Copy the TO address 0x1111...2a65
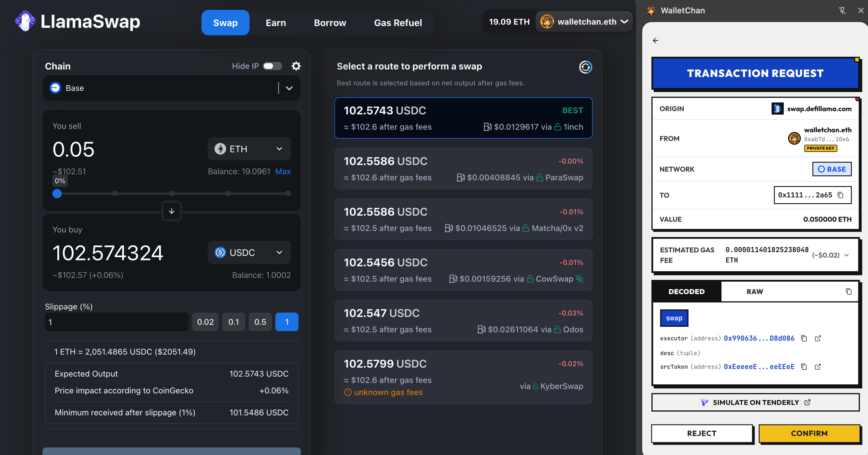 [840, 195]
